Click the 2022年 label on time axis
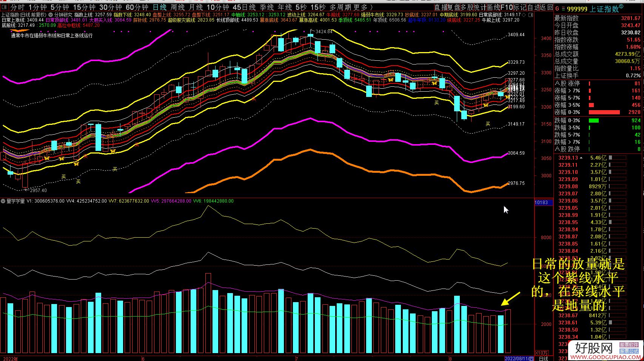The height and width of the screenshot is (361, 644). point(10,359)
